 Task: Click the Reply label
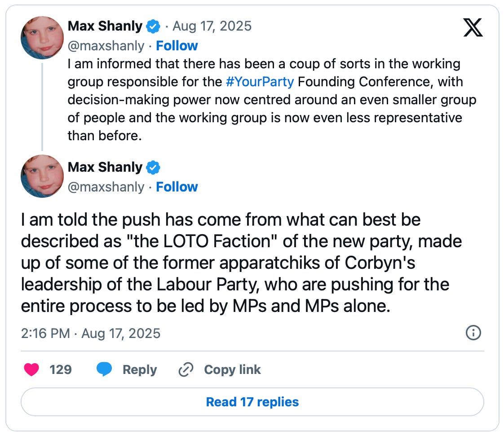pyautogui.click(x=140, y=370)
